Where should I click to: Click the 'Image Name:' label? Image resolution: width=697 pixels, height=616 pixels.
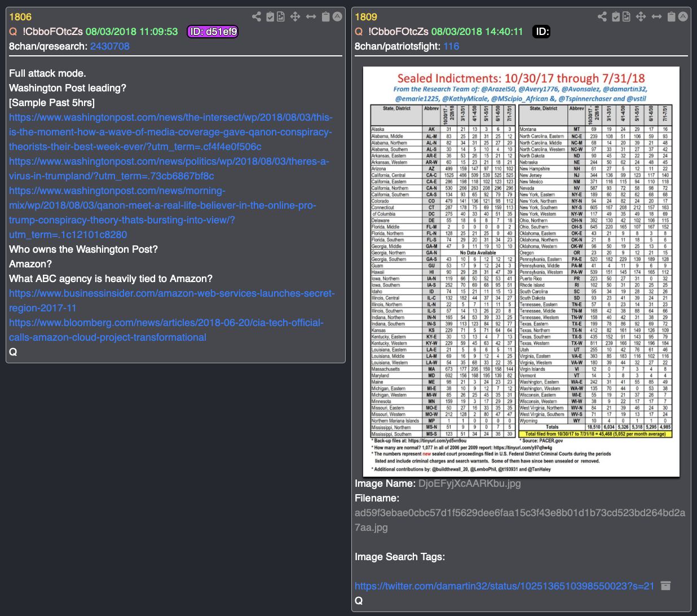385,483
